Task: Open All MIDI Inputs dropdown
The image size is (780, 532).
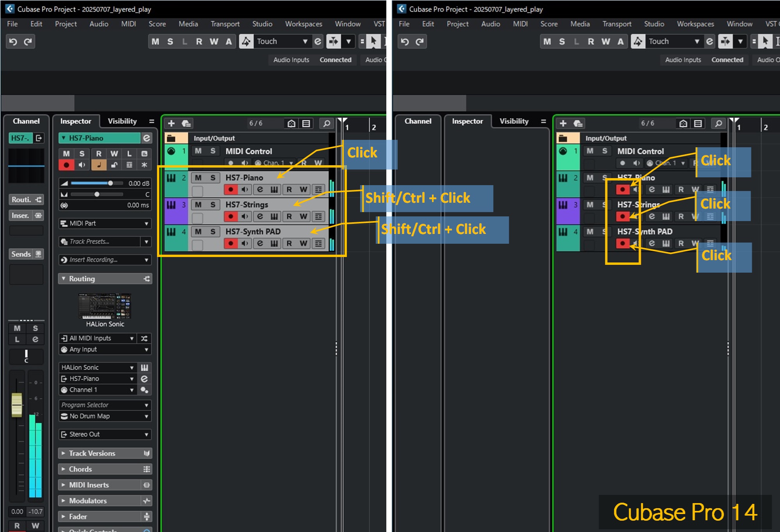Action: [x=98, y=338]
